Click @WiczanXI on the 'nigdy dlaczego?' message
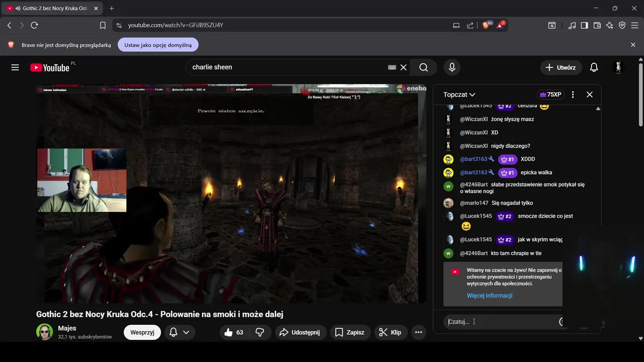644x362 pixels. tap(473, 146)
